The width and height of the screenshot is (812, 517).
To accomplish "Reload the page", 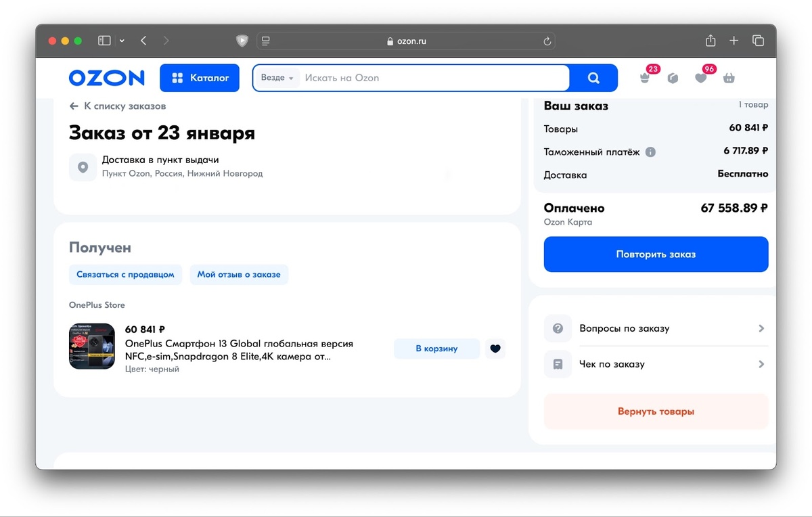I will pyautogui.click(x=547, y=41).
